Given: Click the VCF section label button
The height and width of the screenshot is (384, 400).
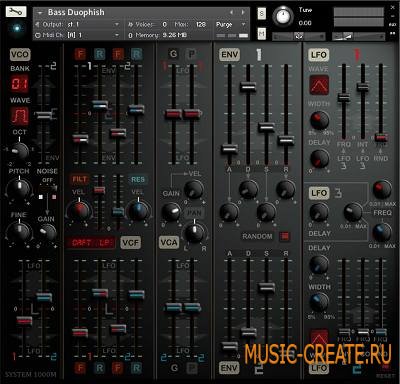Looking at the screenshot, I should click(x=130, y=243).
